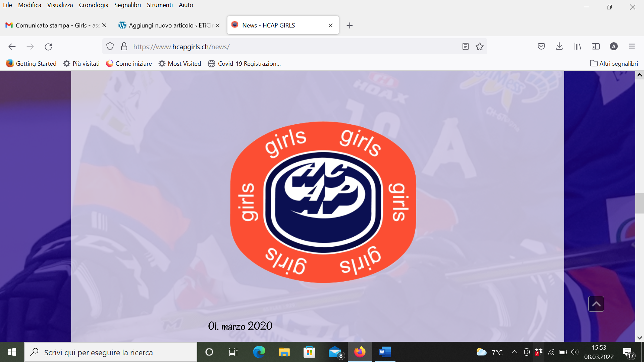
Task: Open the Strumenti menu
Action: pyautogui.click(x=160, y=5)
